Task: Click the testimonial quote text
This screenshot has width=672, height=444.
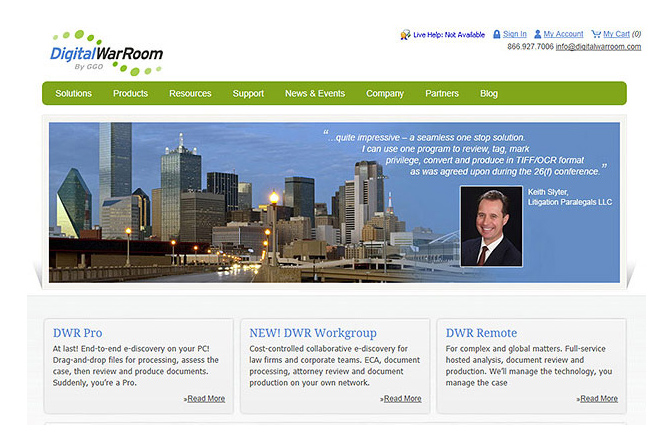Action: [465, 154]
